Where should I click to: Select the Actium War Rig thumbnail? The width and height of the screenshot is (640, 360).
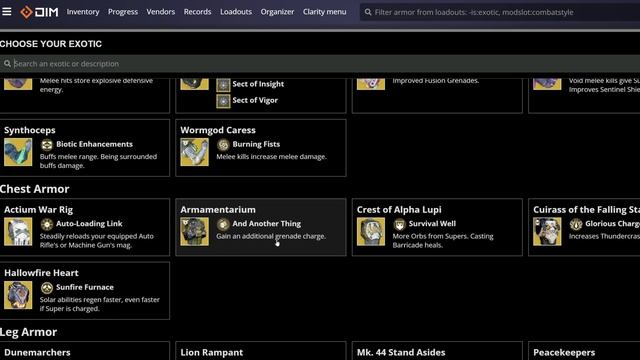[x=18, y=231]
